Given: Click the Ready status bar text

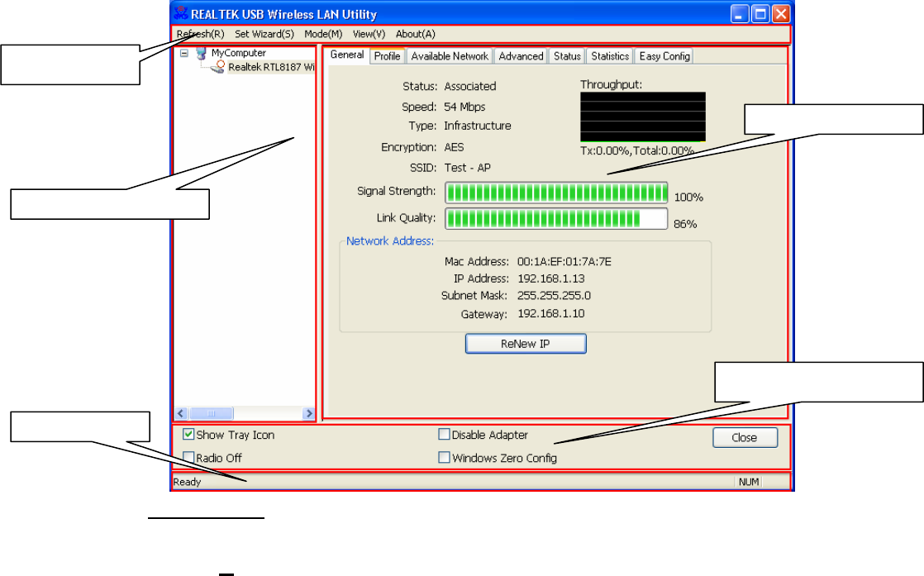Looking at the screenshot, I should (187, 483).
